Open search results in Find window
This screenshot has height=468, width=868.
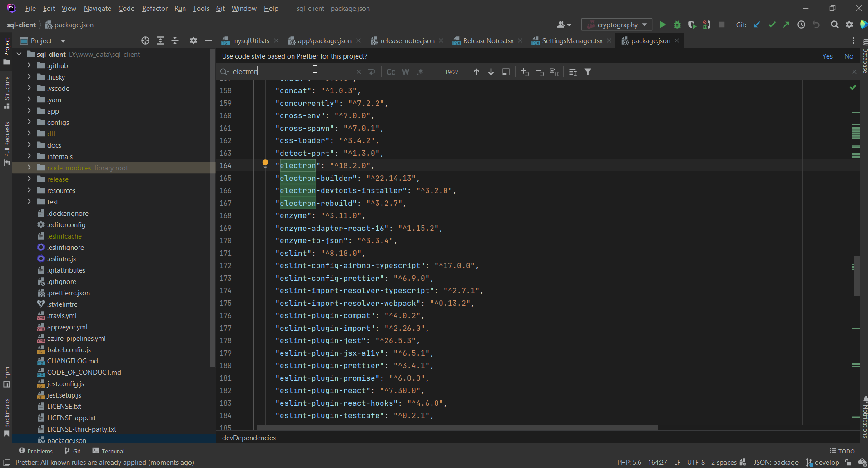pos(506,72)
